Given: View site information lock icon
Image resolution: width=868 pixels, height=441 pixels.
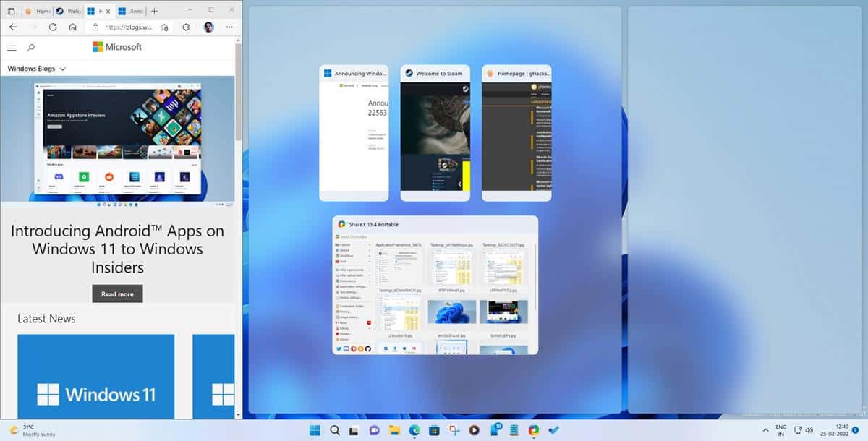Looking at the screenshot, I should (95, 27).
